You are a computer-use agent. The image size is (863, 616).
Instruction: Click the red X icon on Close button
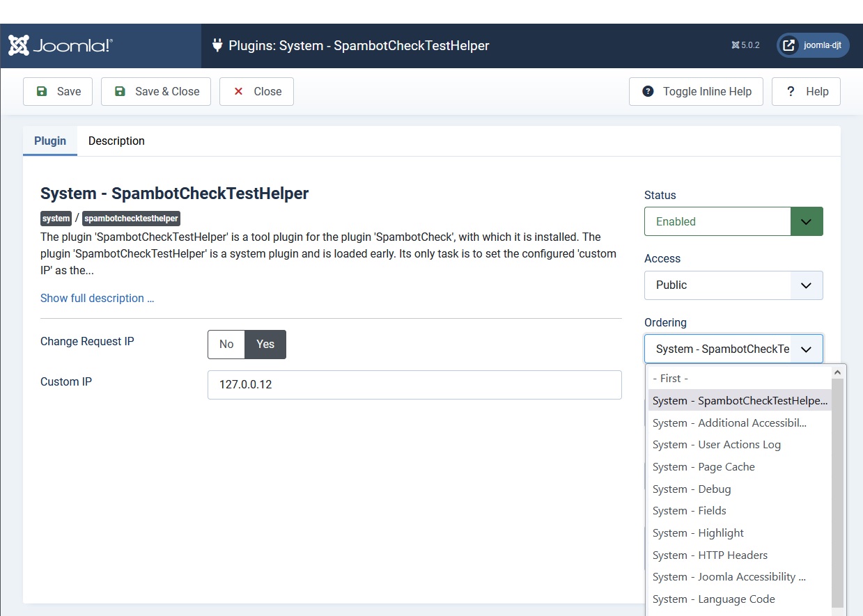coord(238,91)
